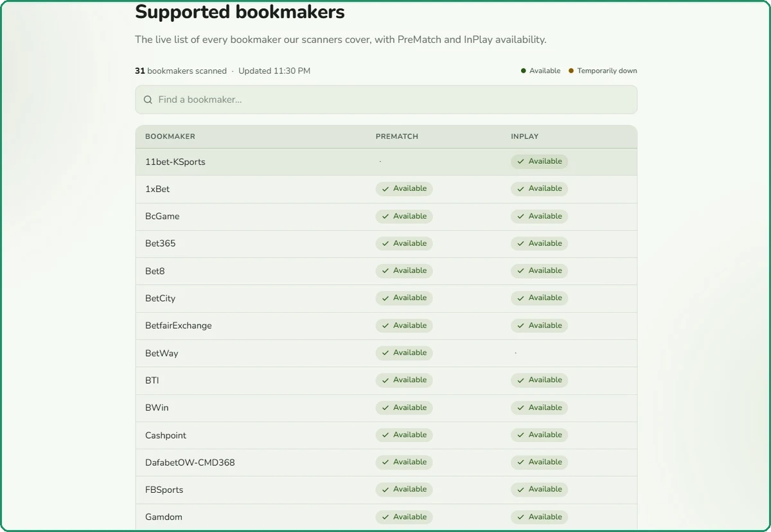Click Bet365 InPlay Available badge

540,244
